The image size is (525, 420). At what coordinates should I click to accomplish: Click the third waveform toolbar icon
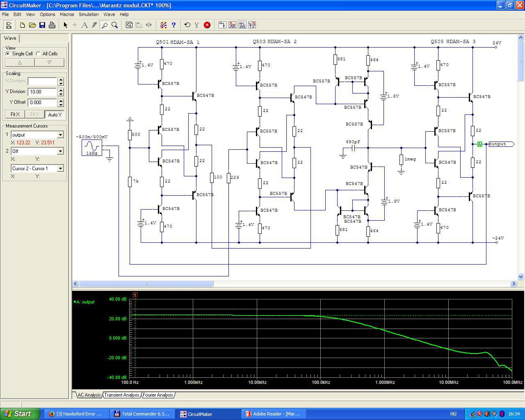coord(242,25)
